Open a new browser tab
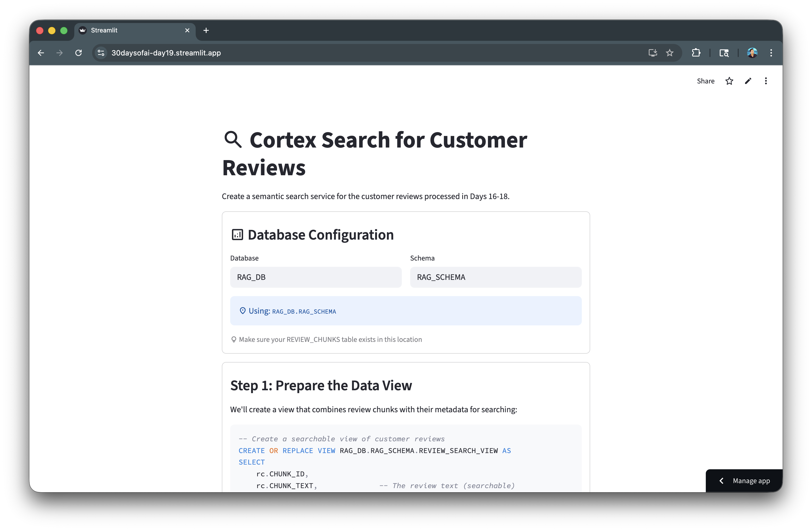This screenshot has width=812, height=531. coord(206,30)
